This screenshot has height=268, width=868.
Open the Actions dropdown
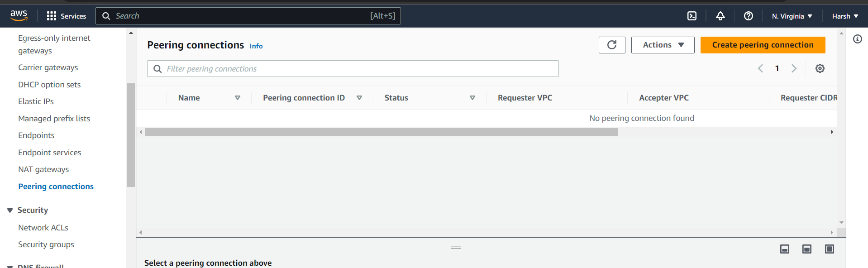[x=662, y=45]
